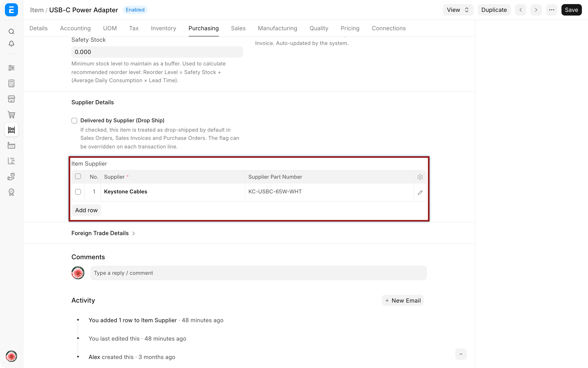Open notifications bell in the sidebar
588x368 pixels.
click(x=11, y=44)
